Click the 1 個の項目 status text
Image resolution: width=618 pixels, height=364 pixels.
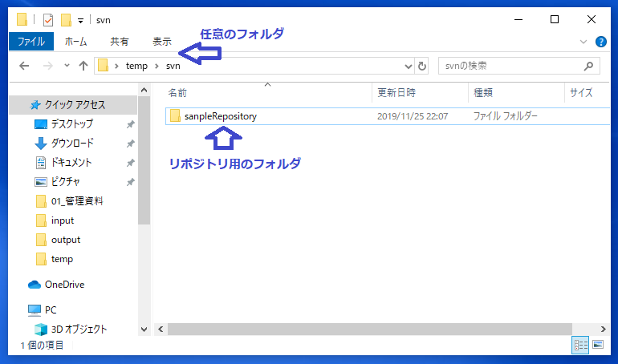coord(43,345)
